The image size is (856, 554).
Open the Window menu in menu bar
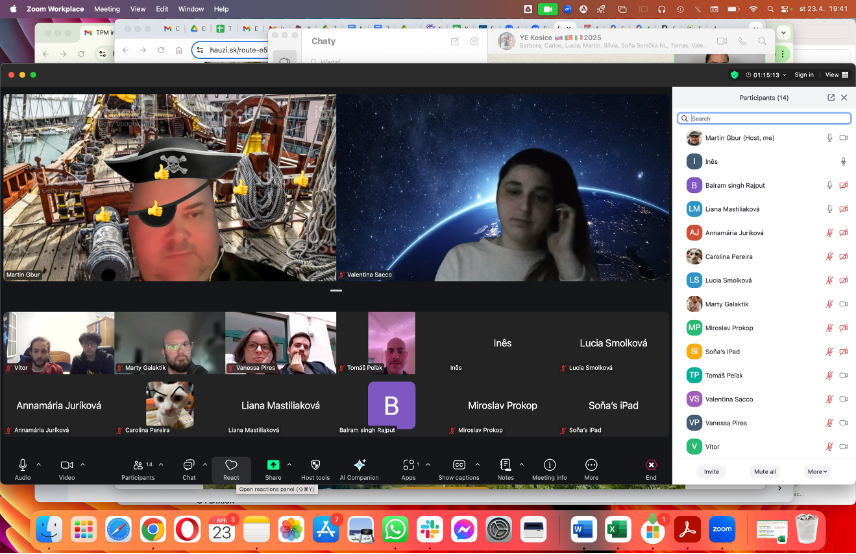191,9
